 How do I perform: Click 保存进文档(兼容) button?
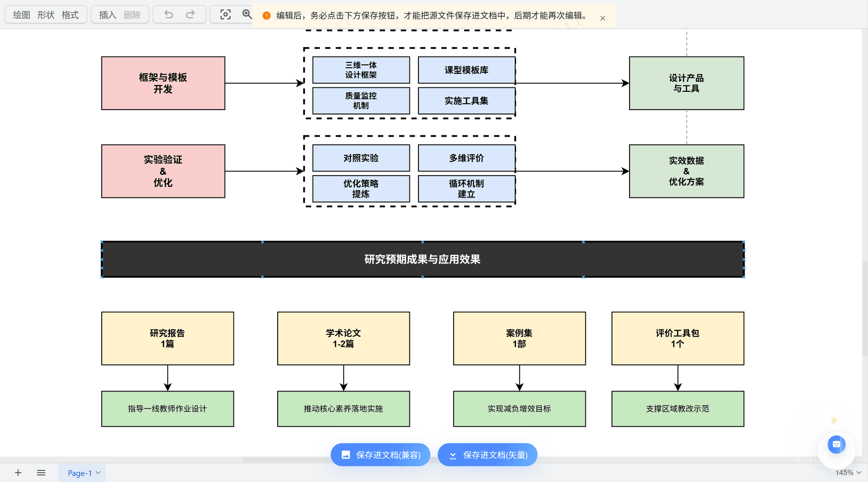380,455
